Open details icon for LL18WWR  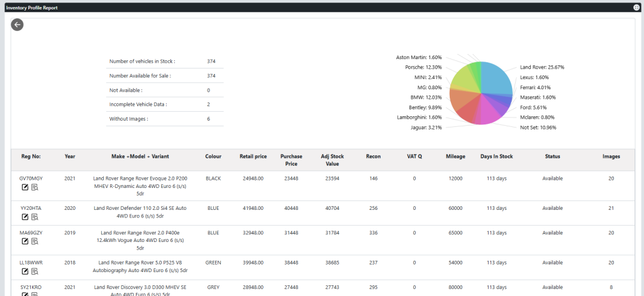(x=35, y=271)
